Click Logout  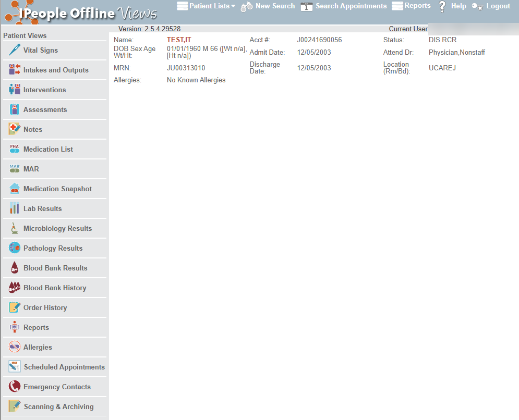(498, 6)
